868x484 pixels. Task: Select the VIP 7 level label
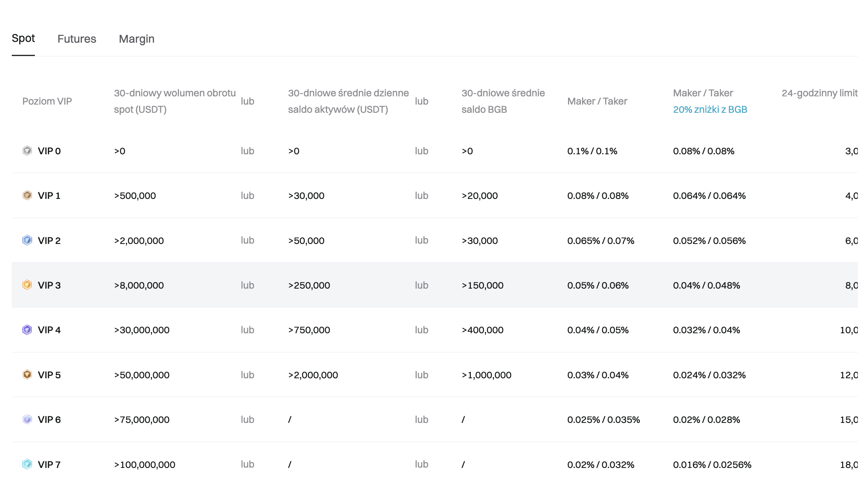[x=49, y=465]
